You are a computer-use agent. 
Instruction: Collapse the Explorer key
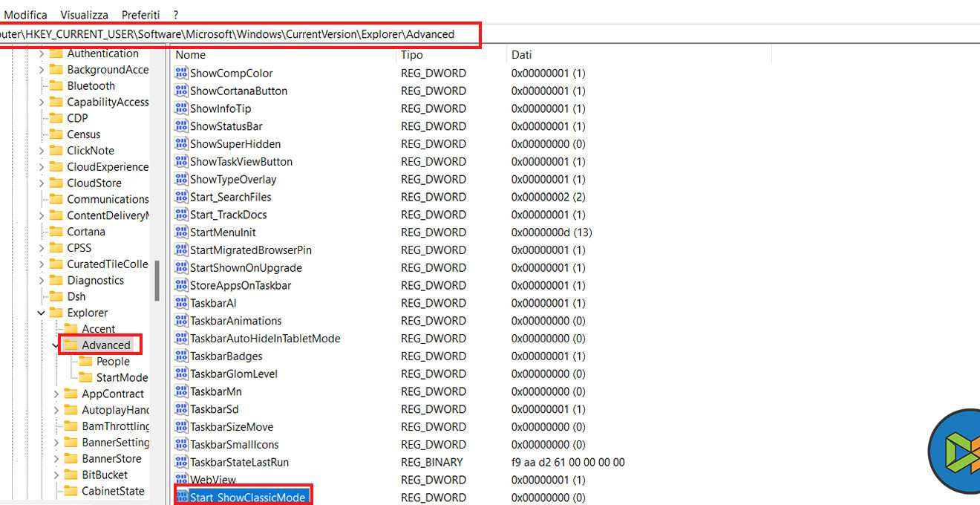41,313
